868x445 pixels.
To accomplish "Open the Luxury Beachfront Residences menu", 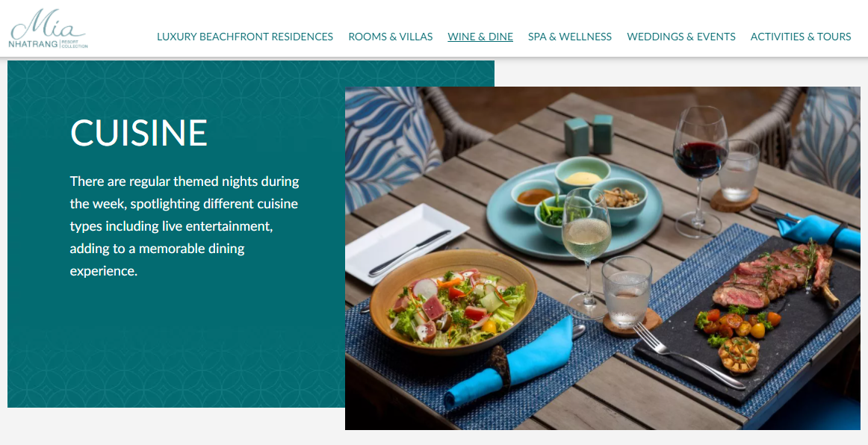I will [245, 37].
